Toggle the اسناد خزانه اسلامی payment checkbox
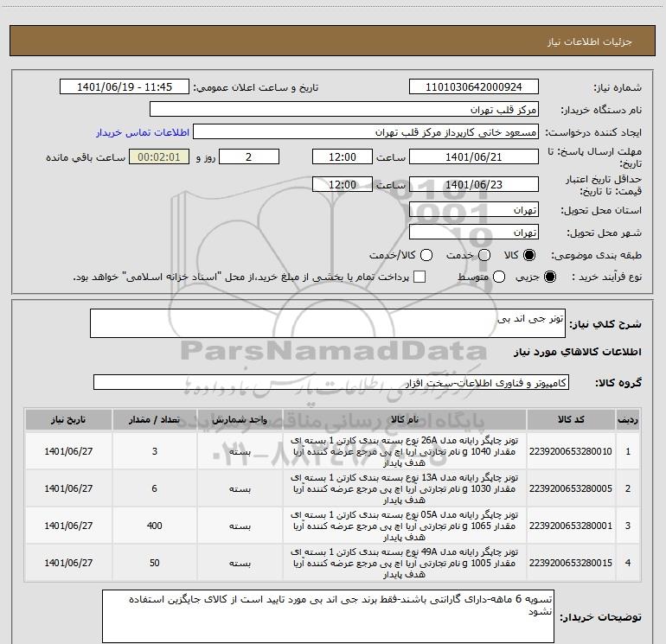 click(x=419, y=277)
